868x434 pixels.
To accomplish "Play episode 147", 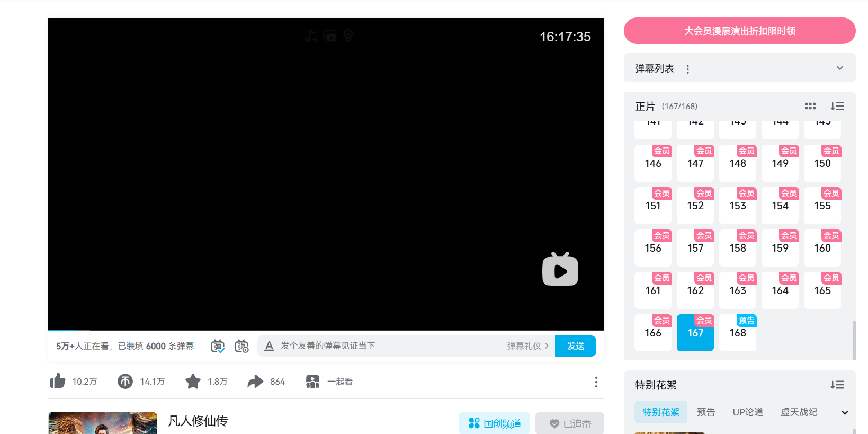I will [x=695, y=163].
